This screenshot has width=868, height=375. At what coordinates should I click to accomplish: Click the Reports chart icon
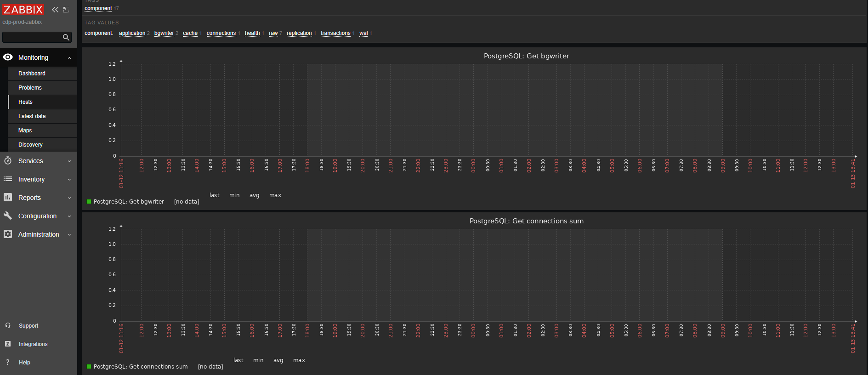point(8,198)
